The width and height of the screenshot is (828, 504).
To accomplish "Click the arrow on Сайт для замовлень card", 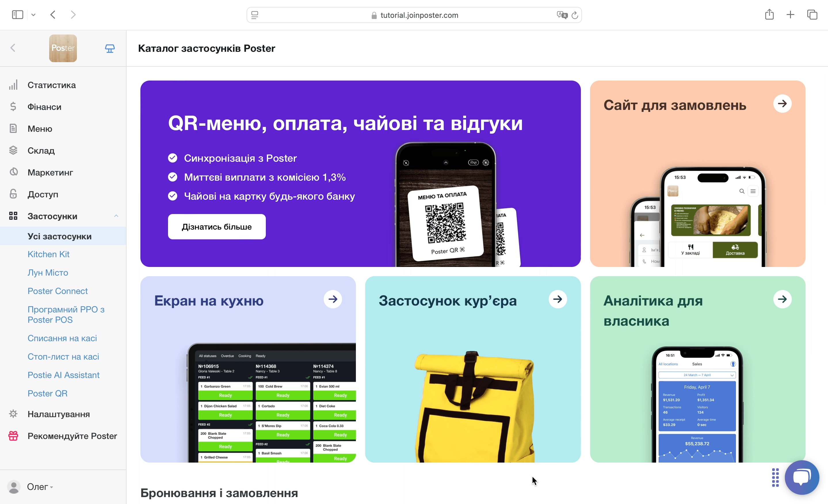I will pyautogui.click(x=782, y=104).
